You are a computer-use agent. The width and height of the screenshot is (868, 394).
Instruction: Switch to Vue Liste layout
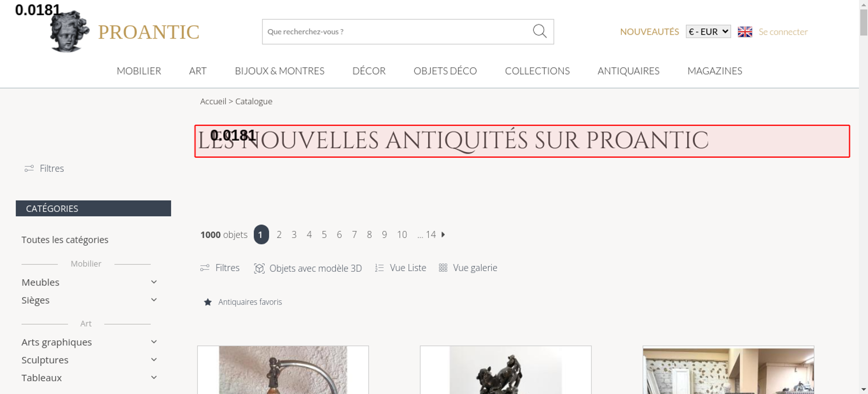[x=401, y=268]
